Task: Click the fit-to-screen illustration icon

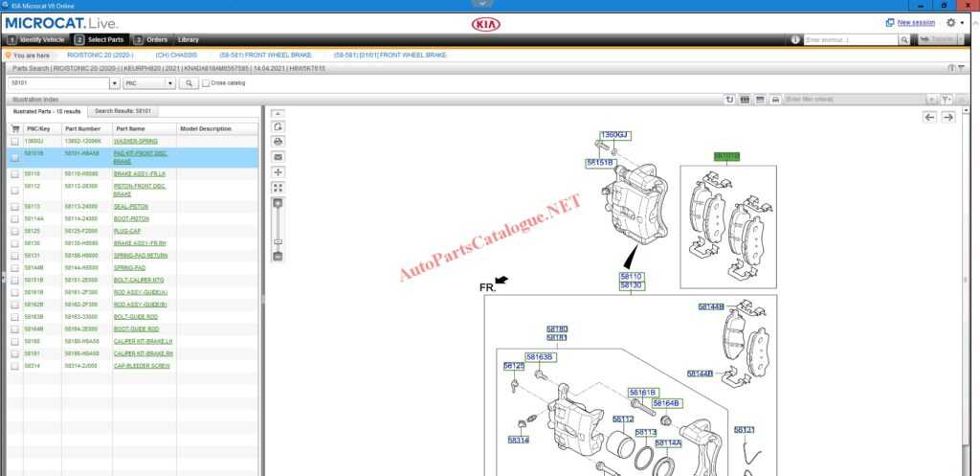Action: click(278, 188)
